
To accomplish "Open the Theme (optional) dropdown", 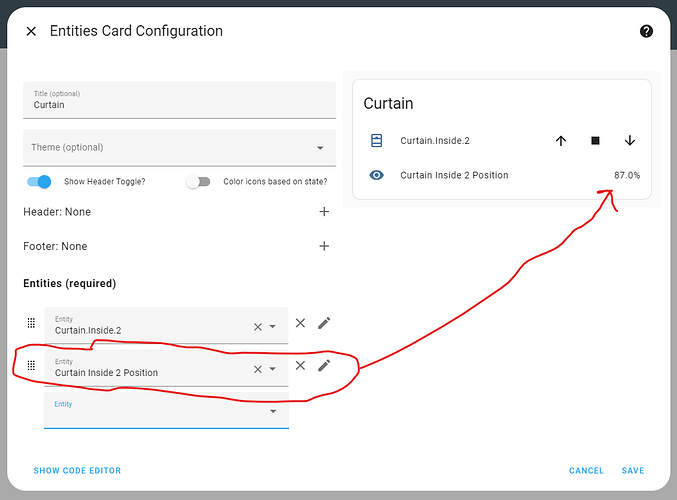I will [x=180, y=148].
